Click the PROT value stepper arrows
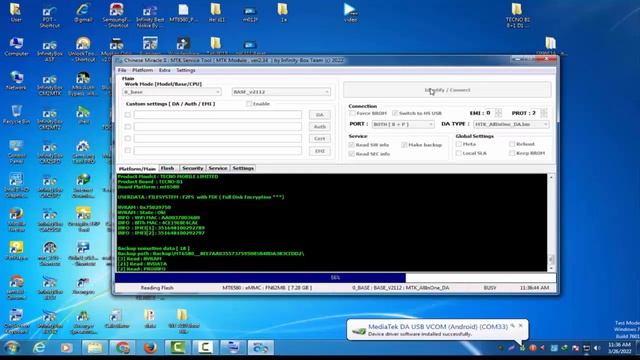 (544, 113)
